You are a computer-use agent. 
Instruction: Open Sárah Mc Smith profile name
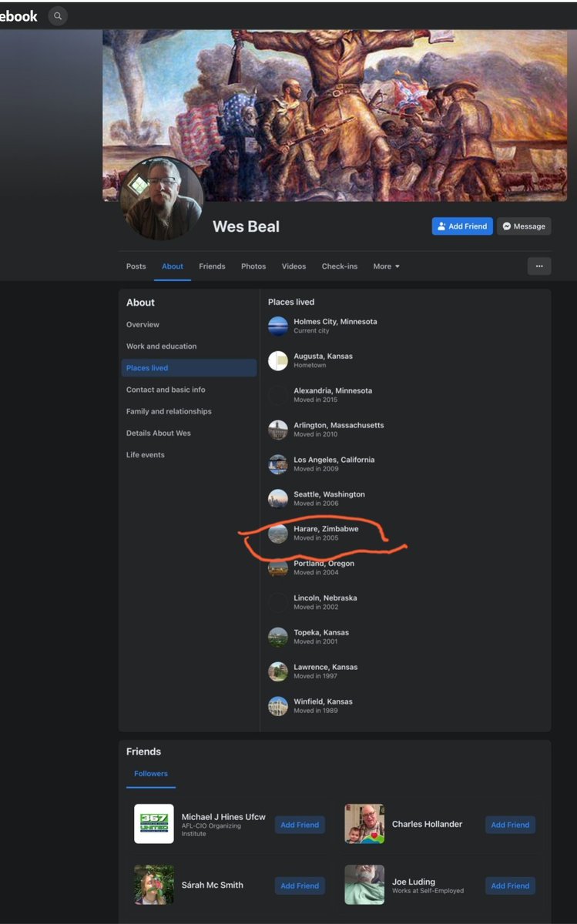tap(213, 885)
